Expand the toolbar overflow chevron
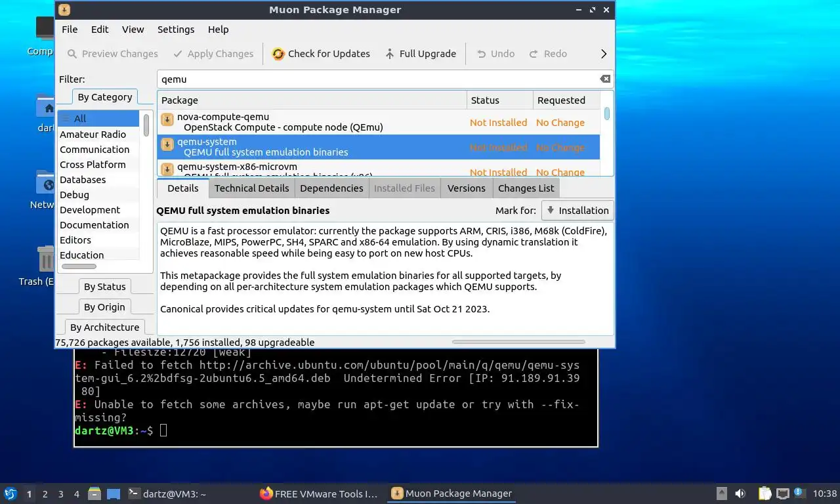 (x=604, y=54)
